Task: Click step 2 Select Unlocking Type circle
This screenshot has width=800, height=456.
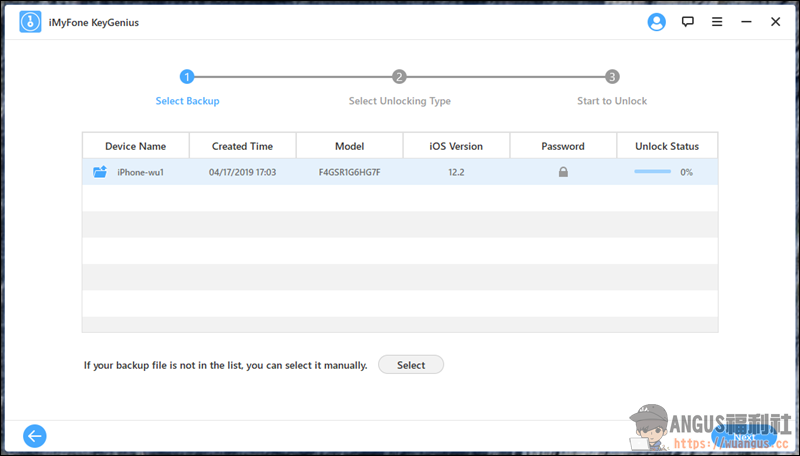Action: [399, 76]
